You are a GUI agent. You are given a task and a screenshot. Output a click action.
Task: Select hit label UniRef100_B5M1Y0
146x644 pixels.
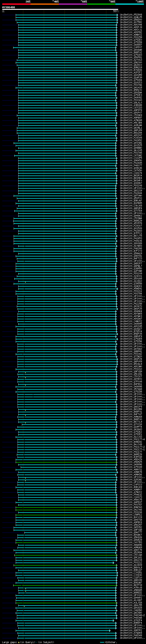tap(131, 90)
